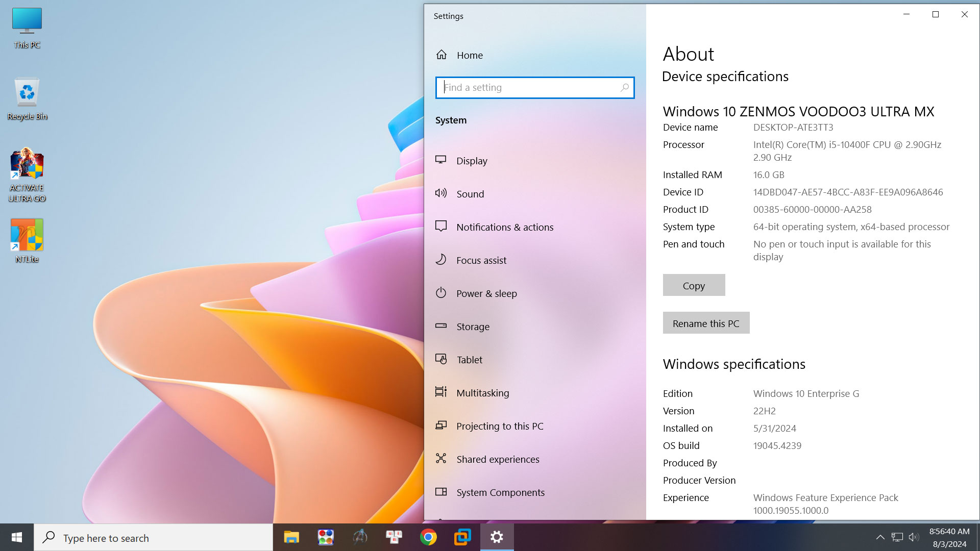Click the Settings gear taskbar icon
The image size is (980, 551).
pos(497,537)
